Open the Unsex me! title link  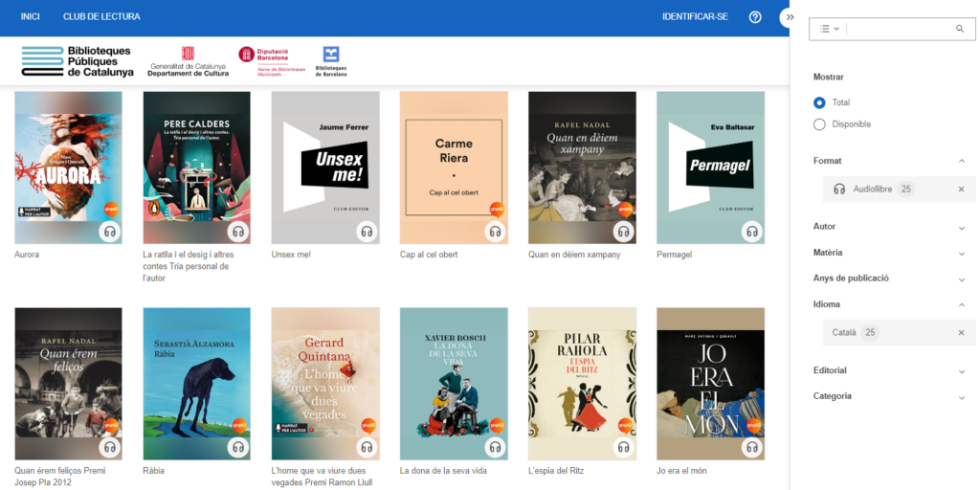coord(291,255)
